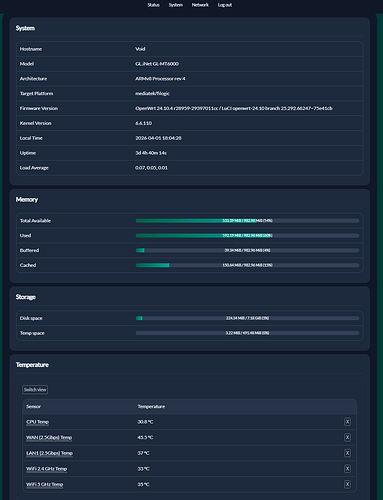This screenshot has height=500, width=383.
Task: Click the load average value 0.07, 0.05, 0.01
Action: coord(151,168)
